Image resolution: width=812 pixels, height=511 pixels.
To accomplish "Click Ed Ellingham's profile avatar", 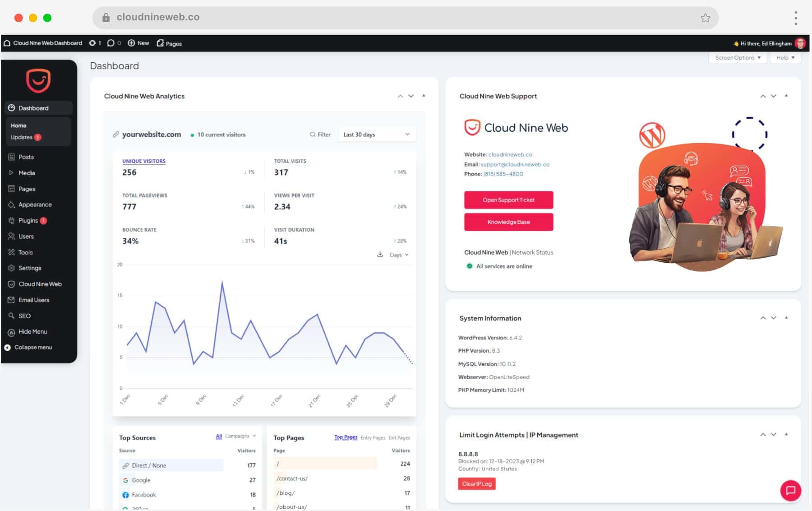I will [800, 43].
